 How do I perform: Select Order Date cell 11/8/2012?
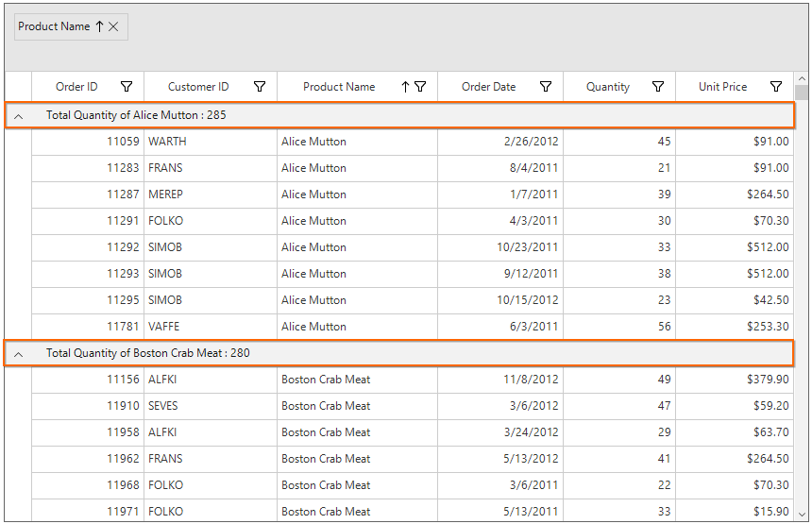click(500, 379)
